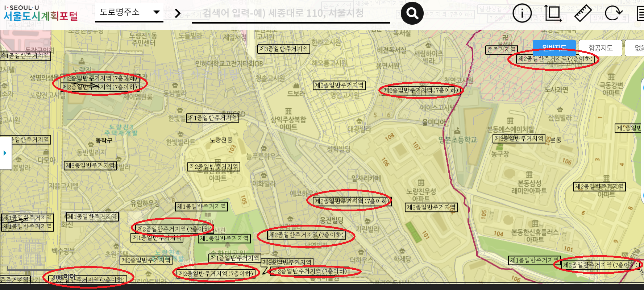The width and height of the screenshot is (644, 290).
Task: Open the information (i) tool
Action: pyautogui.click(x=522, y=14)
